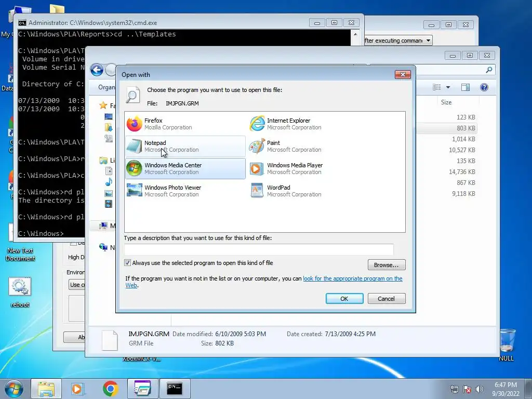
Task: Open the Recycle Bin named NULL
Action: (506, 345)
